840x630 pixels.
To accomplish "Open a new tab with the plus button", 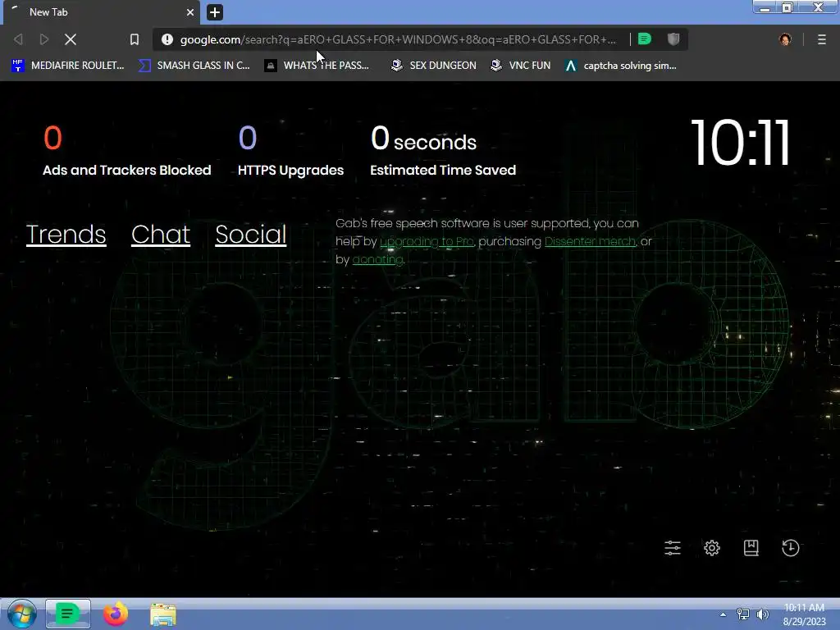I will tap(215, 12).
